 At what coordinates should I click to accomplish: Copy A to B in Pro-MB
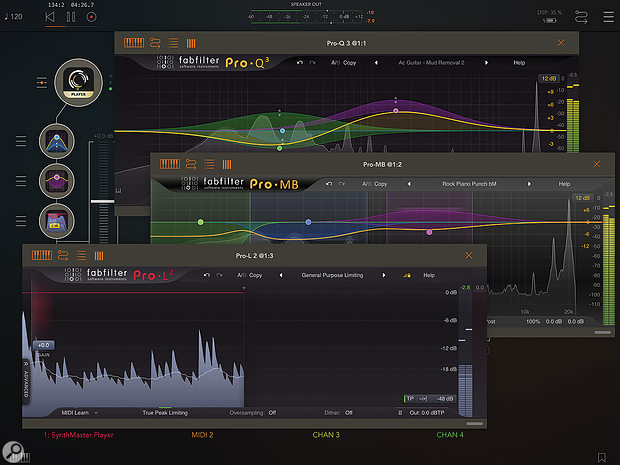pyautogui.click(x=381, y=184)
